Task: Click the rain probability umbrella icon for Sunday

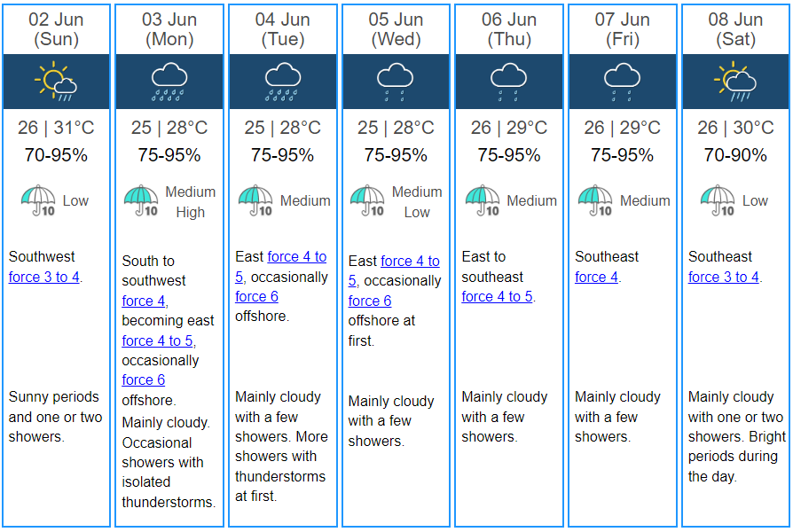Action: click(x=38, y=200)
